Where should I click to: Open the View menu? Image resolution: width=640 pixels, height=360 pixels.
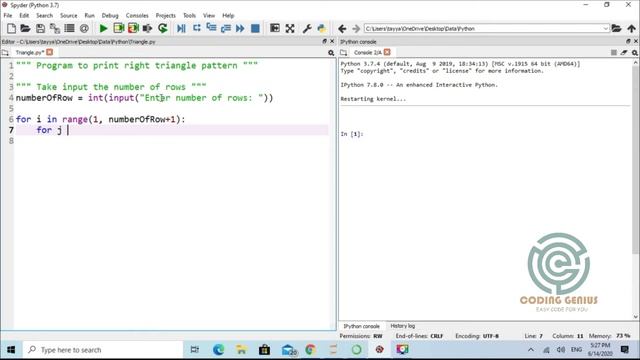(x=209, y=16)
